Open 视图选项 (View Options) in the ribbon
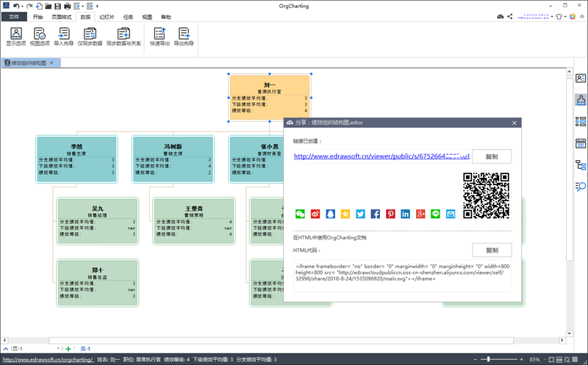The height and width of the screenshot is (365, 588). (40, 37)
